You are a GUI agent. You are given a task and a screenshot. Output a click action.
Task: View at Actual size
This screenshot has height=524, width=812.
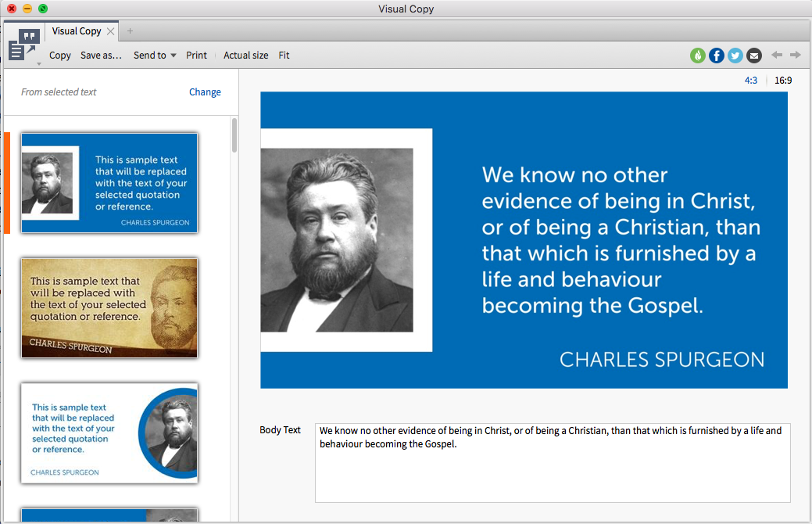[x=246, y=56]
